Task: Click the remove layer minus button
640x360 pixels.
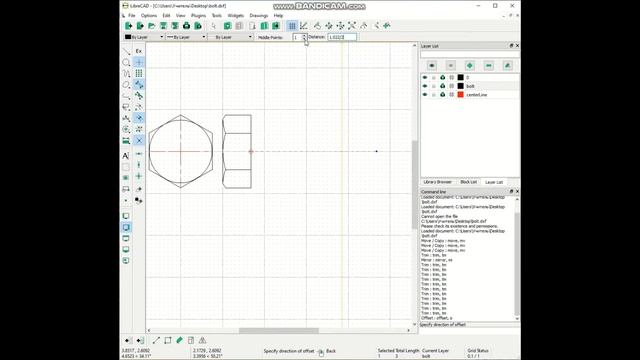Action: click(489, 66)
